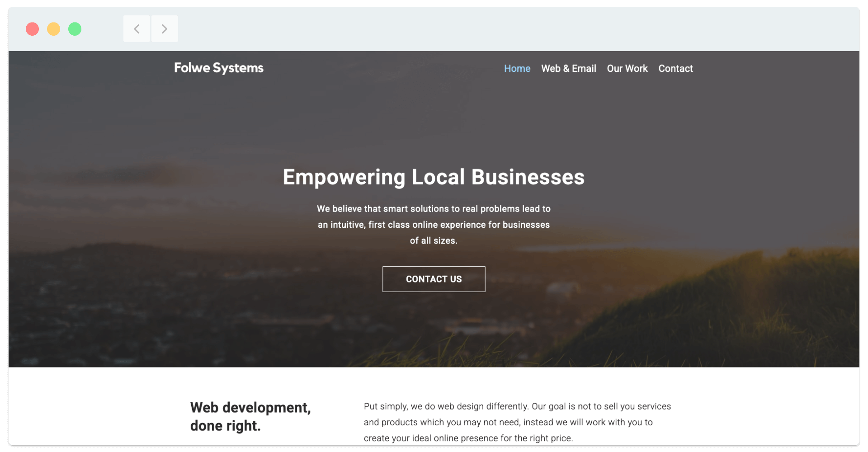
Task: Click the 'Web development, done right.' heading
Action: [x=250, y=416]
